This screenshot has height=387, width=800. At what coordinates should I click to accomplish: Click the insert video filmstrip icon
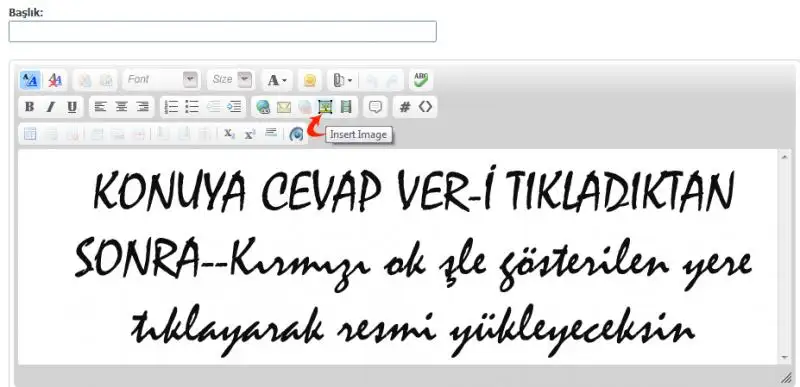point(346,107)
